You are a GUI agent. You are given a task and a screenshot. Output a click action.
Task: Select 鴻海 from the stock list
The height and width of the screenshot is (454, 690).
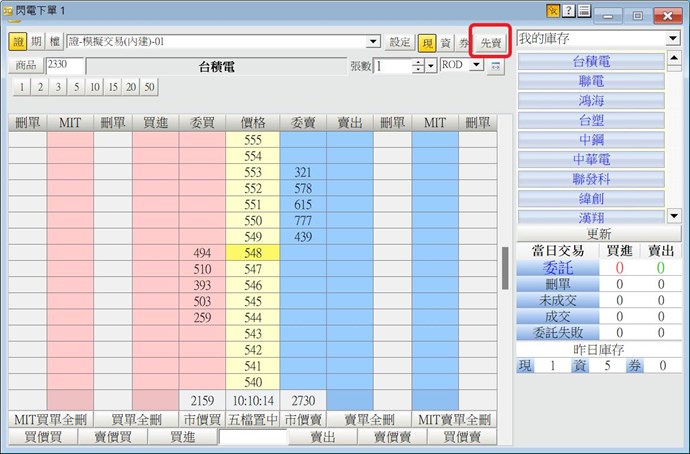pos(591,101)
